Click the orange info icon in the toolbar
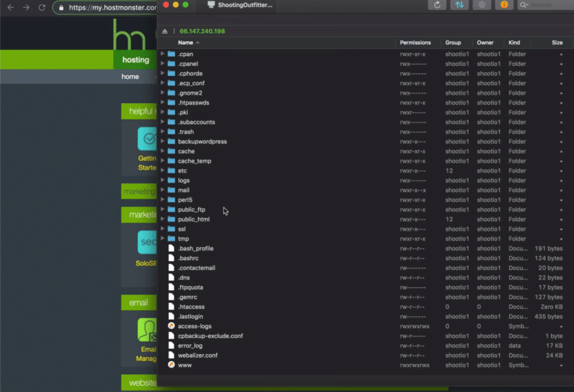 coord(504,5)
